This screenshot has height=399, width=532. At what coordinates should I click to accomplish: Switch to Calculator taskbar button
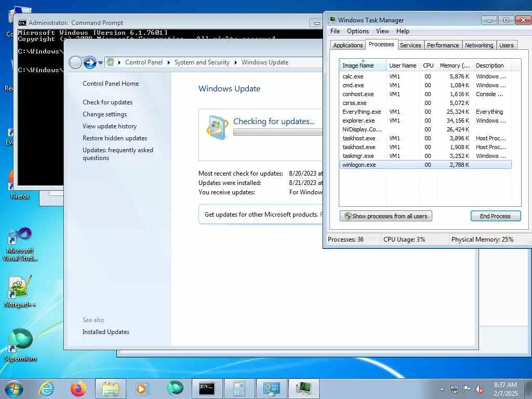[239, 389]
